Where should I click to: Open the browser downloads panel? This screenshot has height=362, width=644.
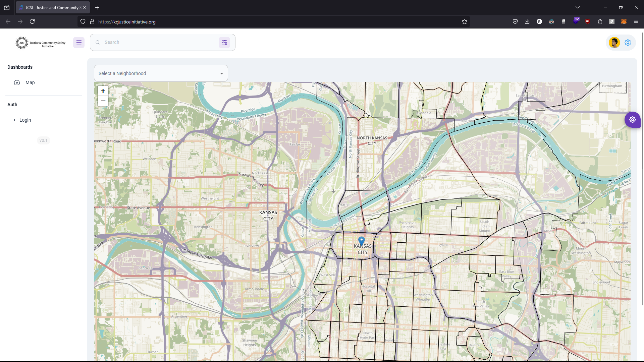tap(527, 21)
